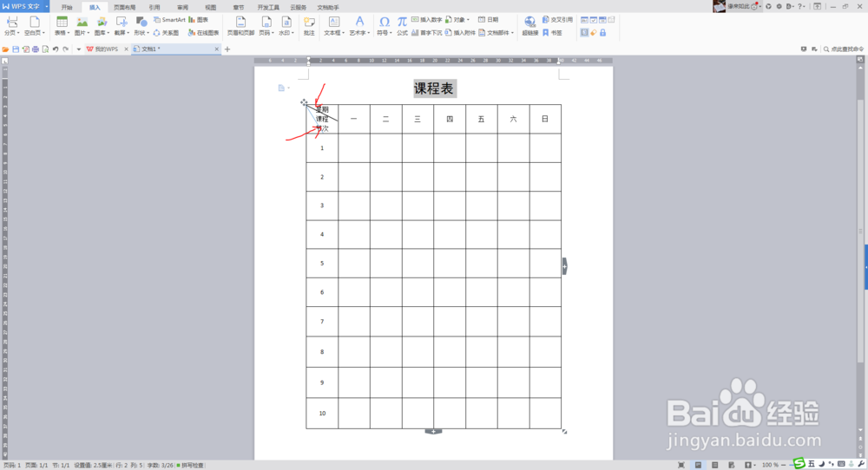
Task: Click the 课程表 title text
Action: pos(434,88)
